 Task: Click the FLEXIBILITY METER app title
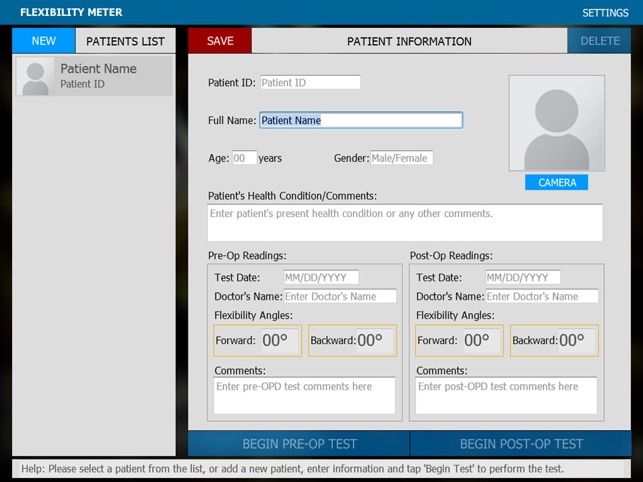[71, 12]
